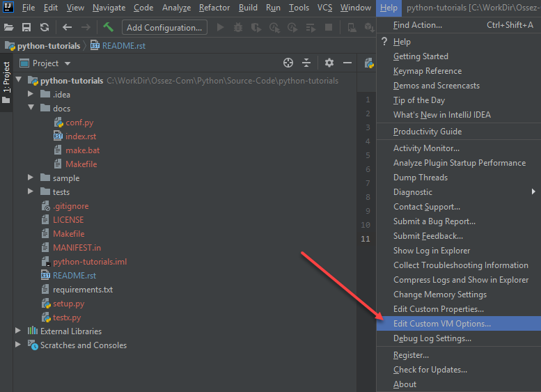The height and width of the screenshot is (392, 541).
Task: Click the Open folder toolbar icon
Action: (x=8, y=27)
